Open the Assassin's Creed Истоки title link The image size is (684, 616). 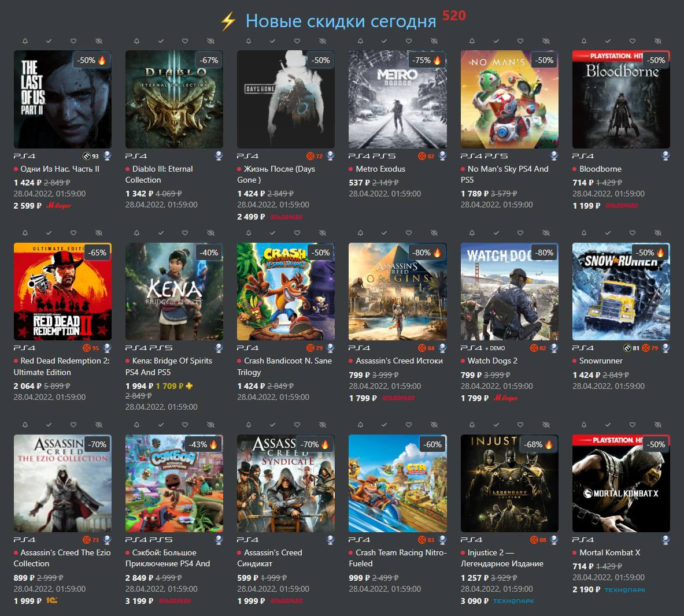(x=399, y=361)
